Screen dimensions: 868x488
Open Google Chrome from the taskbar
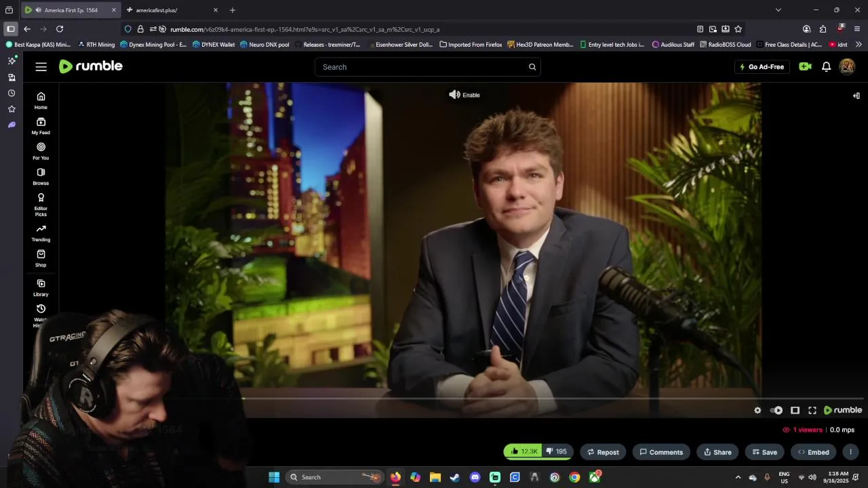[574, 477]
